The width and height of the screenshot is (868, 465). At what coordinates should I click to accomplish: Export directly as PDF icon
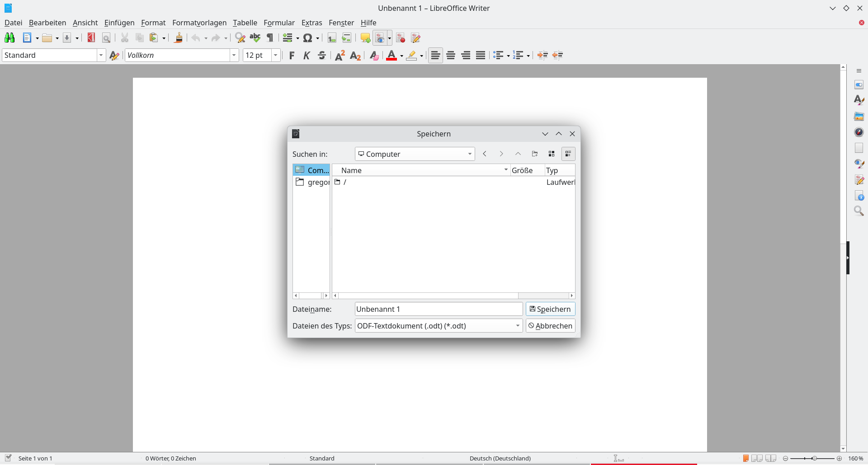91,38
